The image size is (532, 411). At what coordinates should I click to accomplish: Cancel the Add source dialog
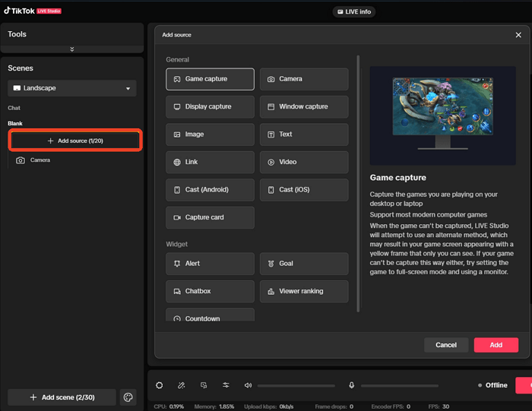[x=446, y=345]
